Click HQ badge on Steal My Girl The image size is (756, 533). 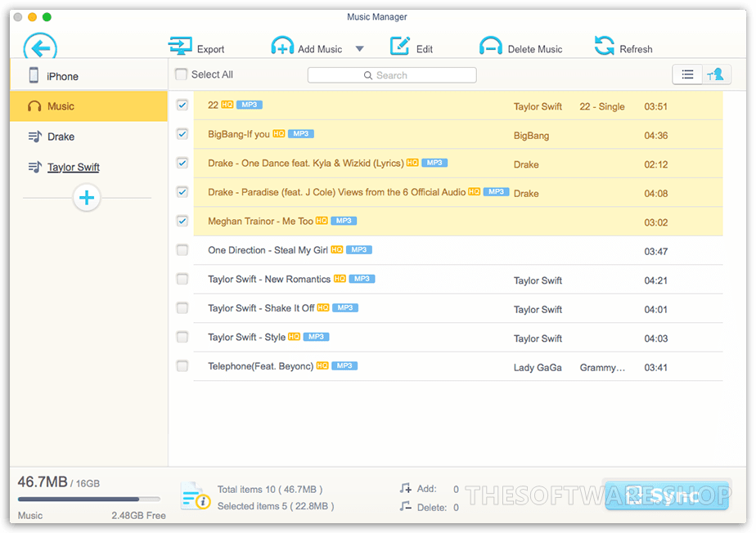tap(337, 249)
